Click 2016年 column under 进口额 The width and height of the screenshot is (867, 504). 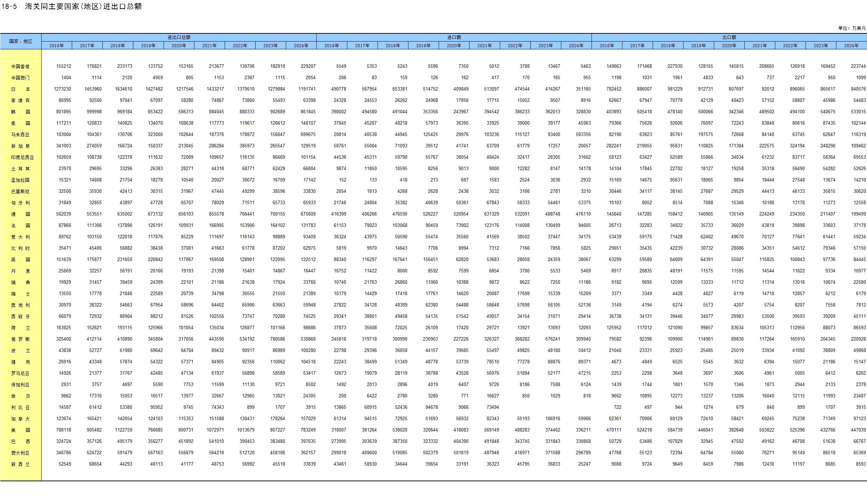coord(332,45)
